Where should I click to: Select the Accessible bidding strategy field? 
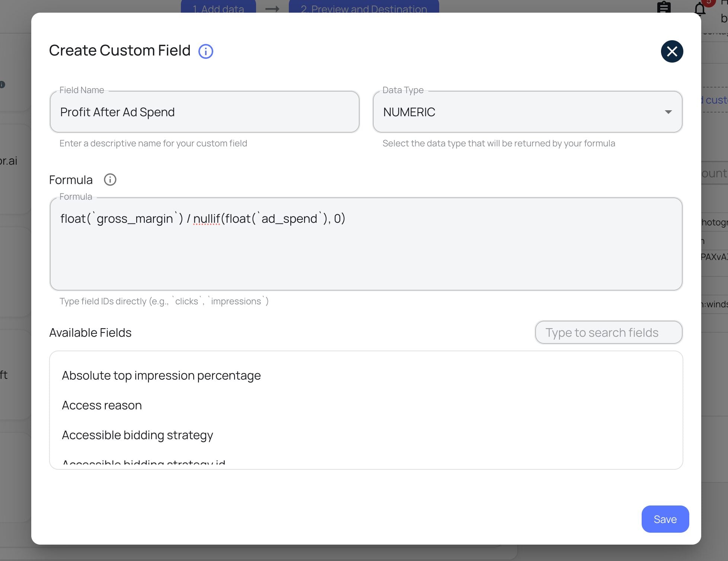pyautogui.click(x=137, y=435)
